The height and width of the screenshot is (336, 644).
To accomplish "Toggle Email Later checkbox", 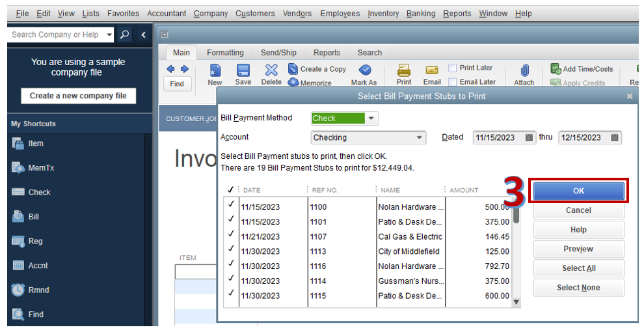I will [x=452, y=82].
